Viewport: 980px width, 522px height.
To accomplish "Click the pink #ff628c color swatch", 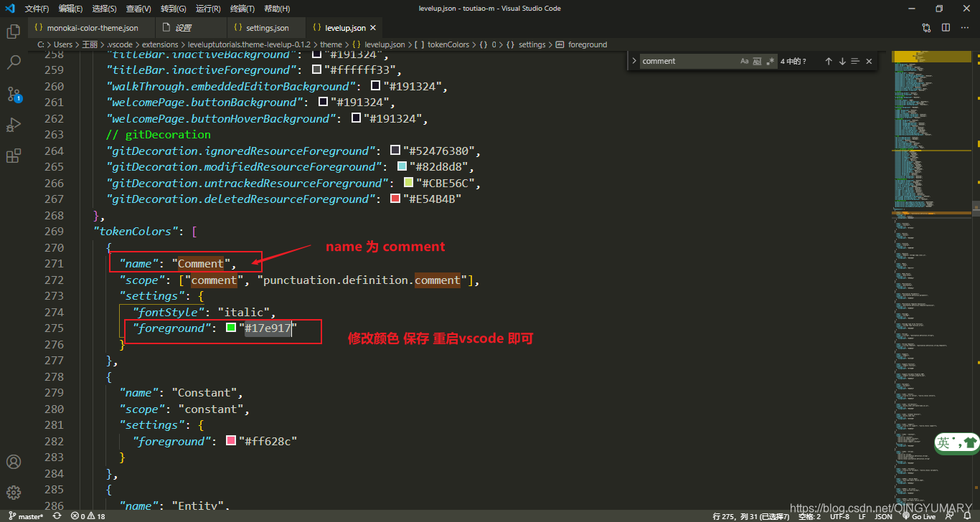I will (x=231, y=440).
